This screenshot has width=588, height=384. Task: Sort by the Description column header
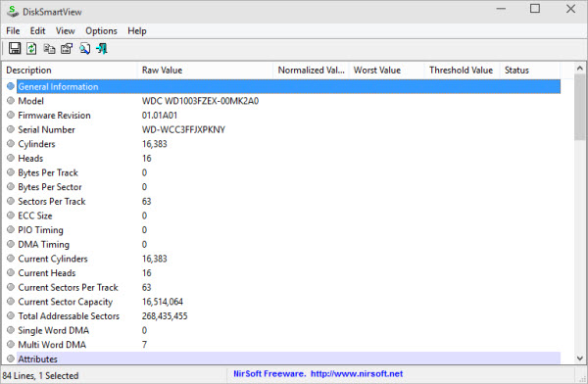[71, 71]
